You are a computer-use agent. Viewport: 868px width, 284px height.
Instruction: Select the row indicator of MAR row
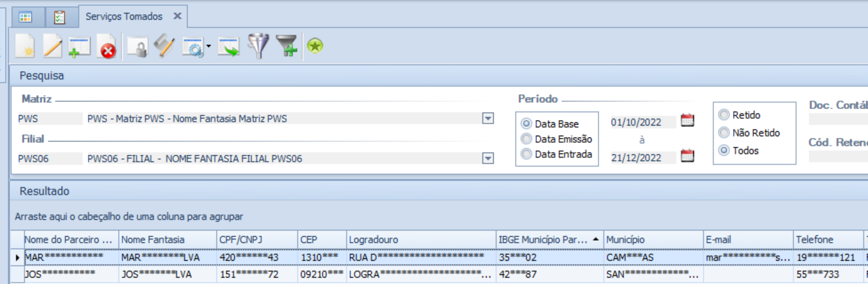pos(17,257)
